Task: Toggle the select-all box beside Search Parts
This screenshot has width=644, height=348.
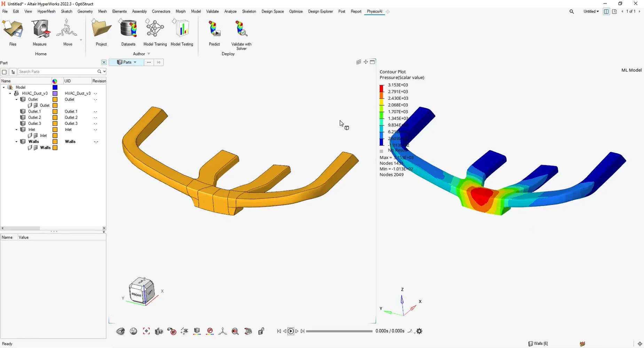Action: [4, 72]
